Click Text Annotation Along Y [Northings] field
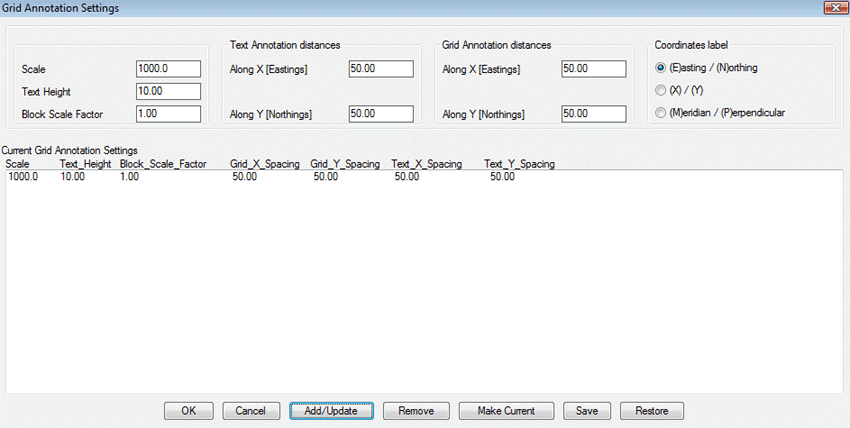This screenshot has width=850, height=428. [380, 114]
